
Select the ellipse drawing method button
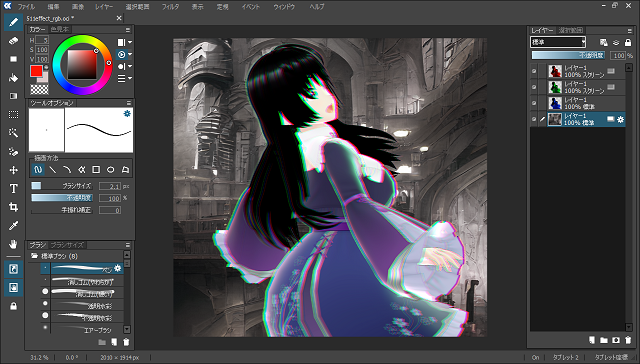(111, 169)
